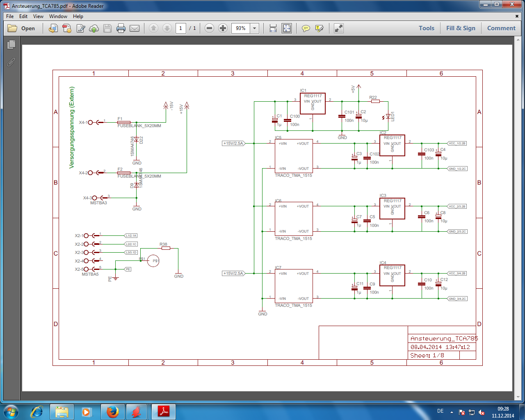The height and width of the screenshot is (420, 525).
Task: Open Windows Explorer from the taskbar
Action: click(62, 411)
